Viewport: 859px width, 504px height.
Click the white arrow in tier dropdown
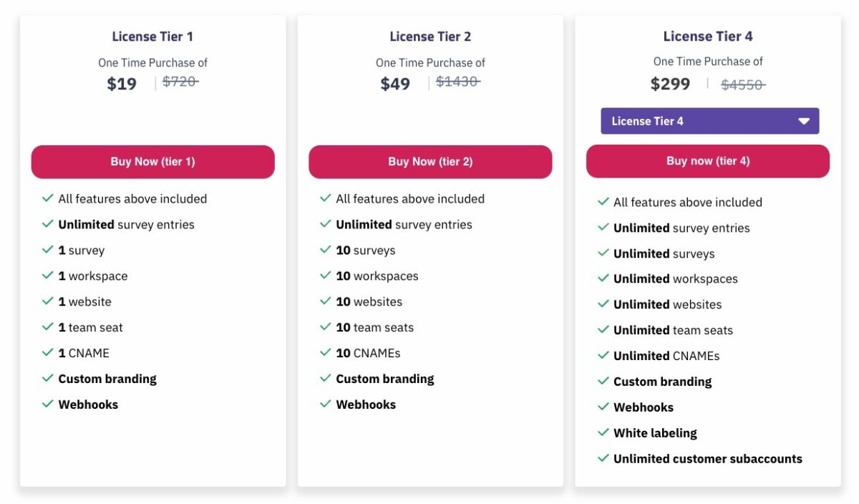(x=804, y=121)
